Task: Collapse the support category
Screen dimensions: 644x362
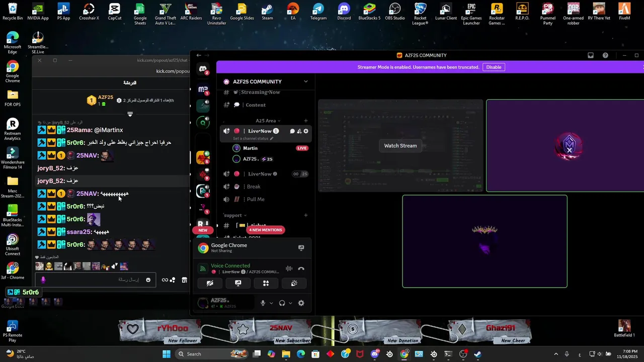Action: click(234, 215)
